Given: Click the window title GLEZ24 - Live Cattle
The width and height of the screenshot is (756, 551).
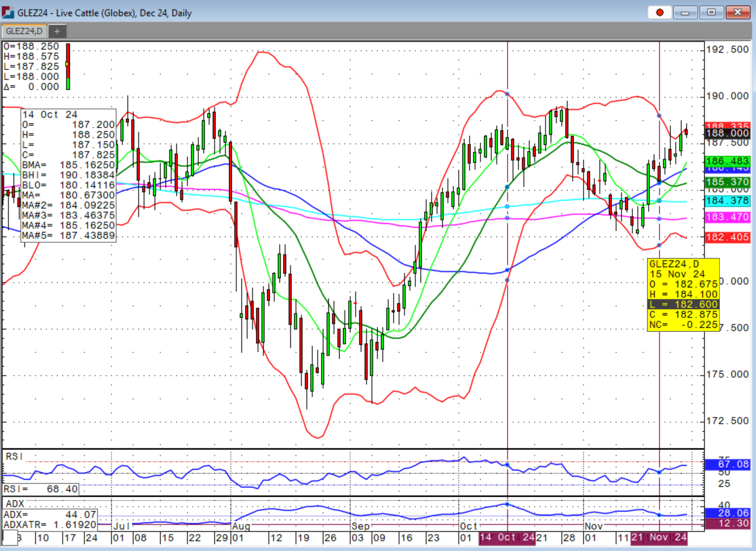Looking at the screenshot, I should coord(104,13).
